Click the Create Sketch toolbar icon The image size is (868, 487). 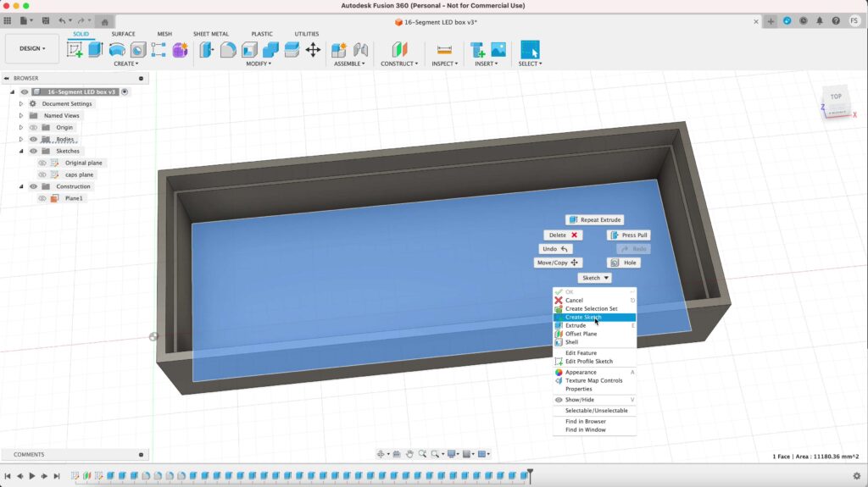[x=75, y=50]
